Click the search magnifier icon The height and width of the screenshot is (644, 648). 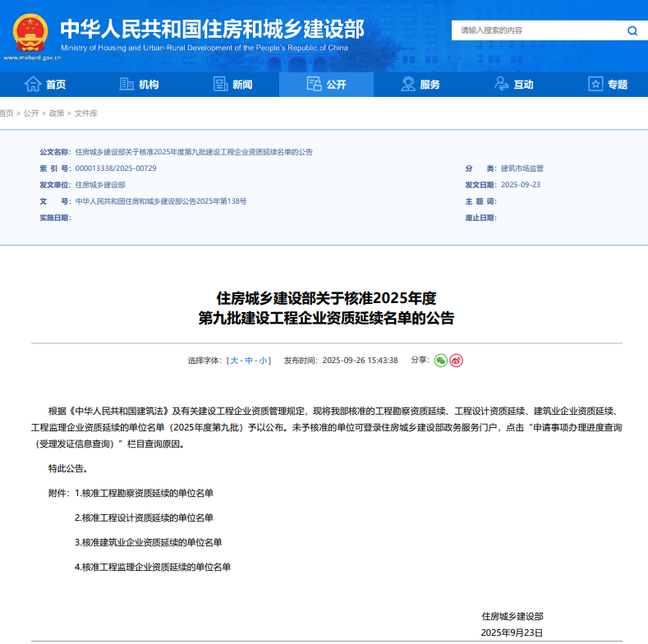632,30
